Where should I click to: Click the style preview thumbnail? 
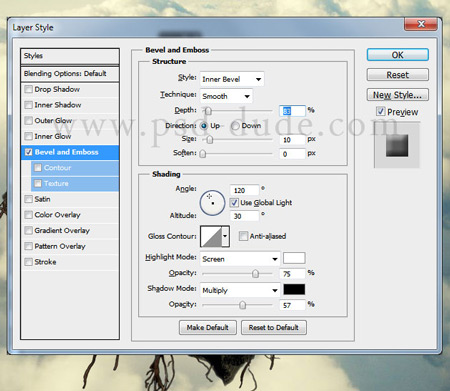point(397,145)
